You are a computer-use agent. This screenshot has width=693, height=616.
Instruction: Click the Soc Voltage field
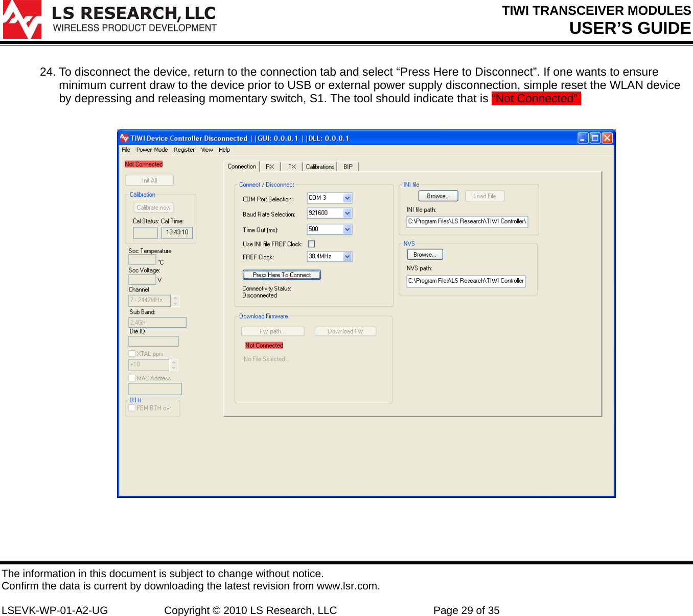(x=142, y=280)
